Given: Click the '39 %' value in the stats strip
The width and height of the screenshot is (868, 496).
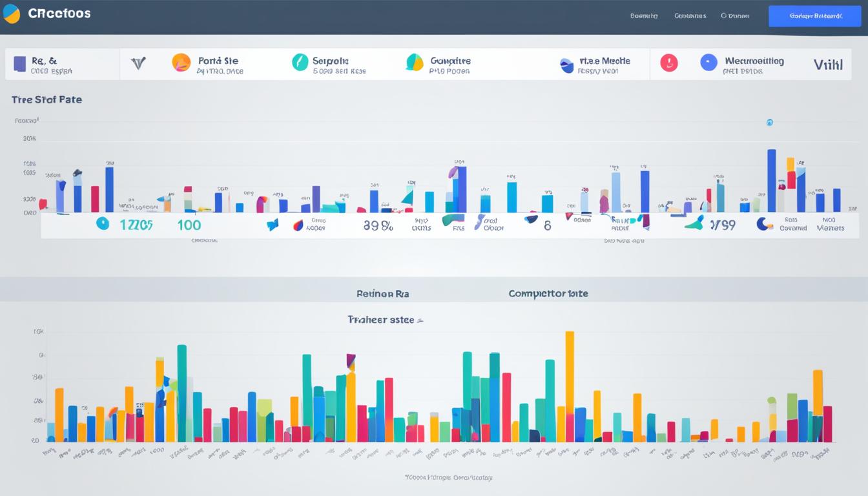Looking at the screenshot, I should (x=378, y=225).
